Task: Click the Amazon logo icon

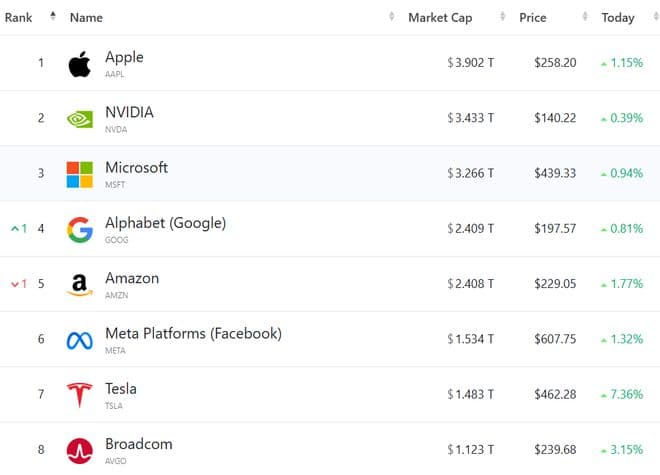Action: point(79,285)
